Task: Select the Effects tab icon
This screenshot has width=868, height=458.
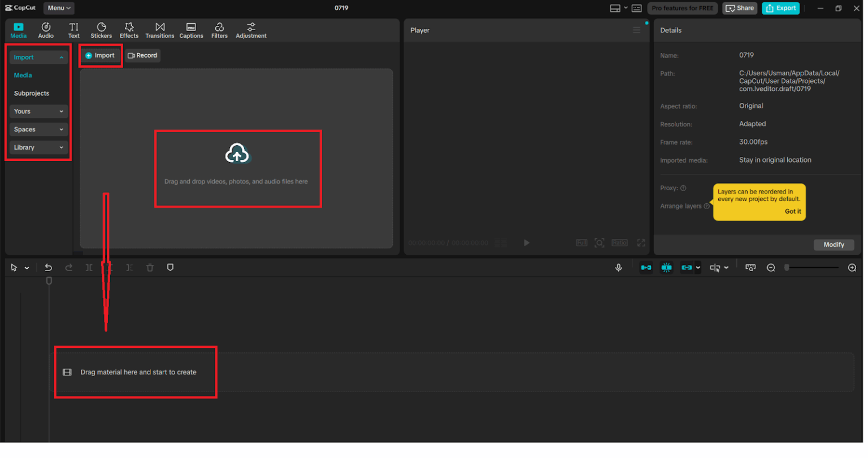Action: (x=129, y=29)
